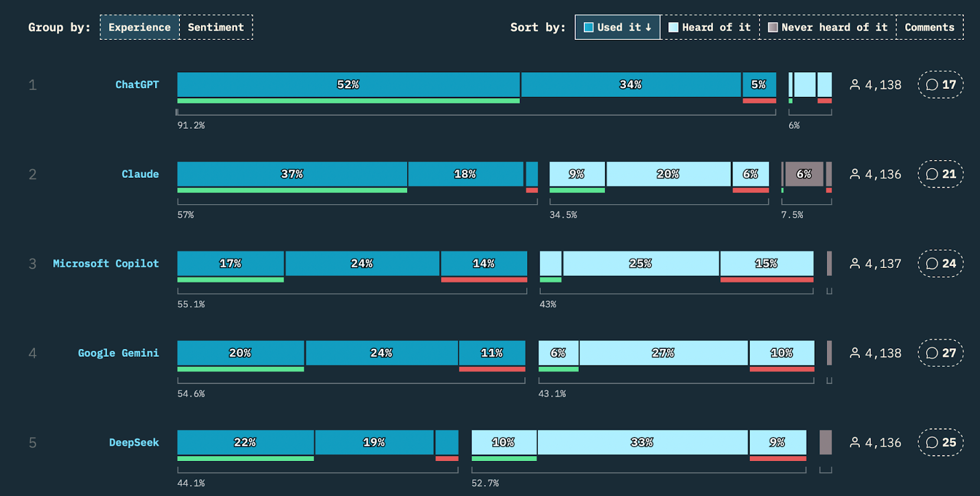Open Microsoft Copilot comments bubble showing 24
980x496 pixels.
[940, 264]
